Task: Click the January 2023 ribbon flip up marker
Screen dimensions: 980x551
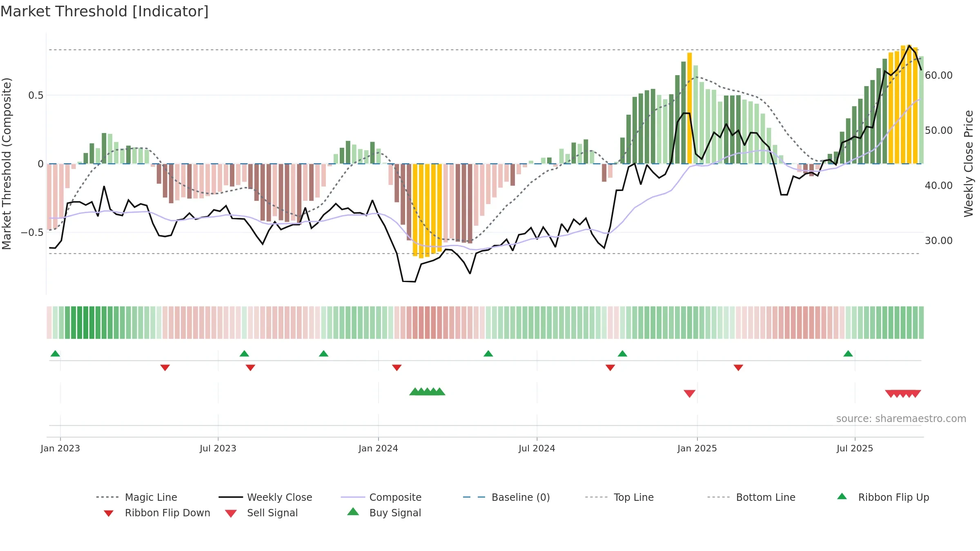Action: tap(55, 353)
